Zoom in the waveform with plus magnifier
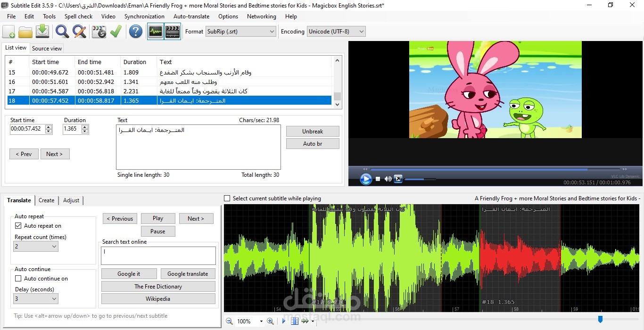 (270, 321)
